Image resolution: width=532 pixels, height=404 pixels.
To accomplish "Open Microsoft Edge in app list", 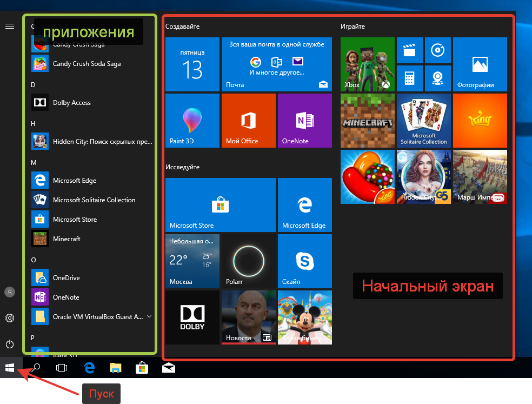I will 91,180.
